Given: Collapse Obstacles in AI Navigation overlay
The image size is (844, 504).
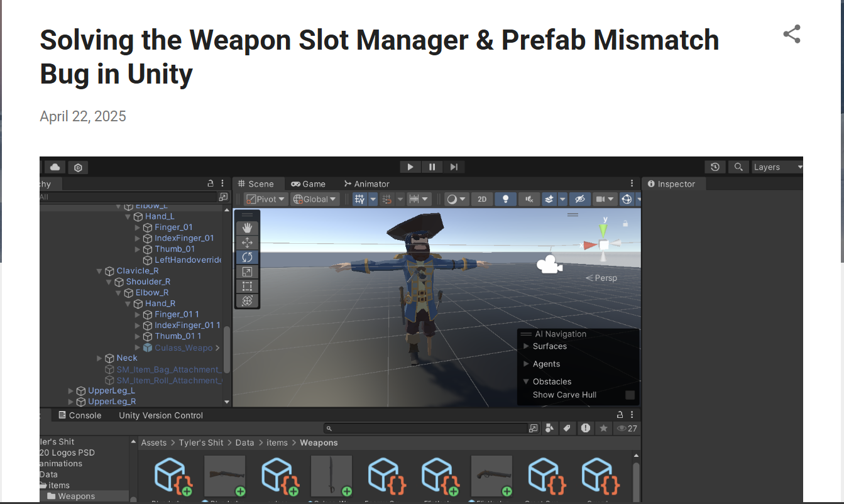Looking at the screenshot, I should [527, 381].
